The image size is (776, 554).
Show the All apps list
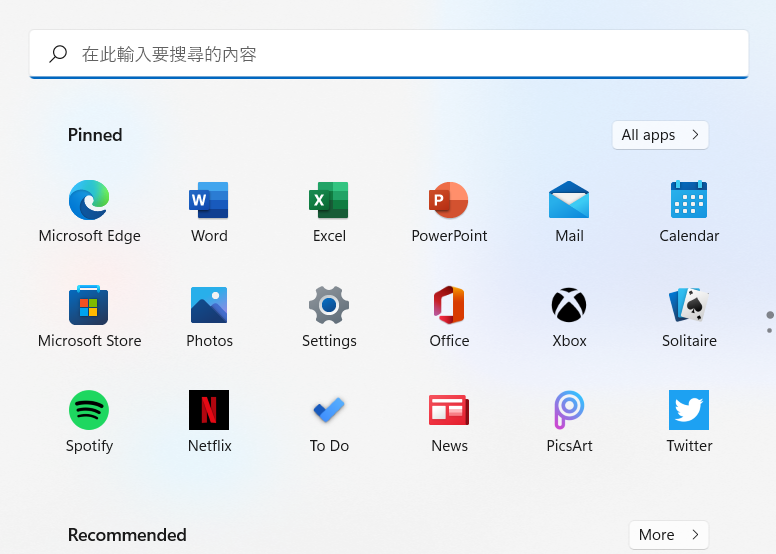click(x=660, y=135)
